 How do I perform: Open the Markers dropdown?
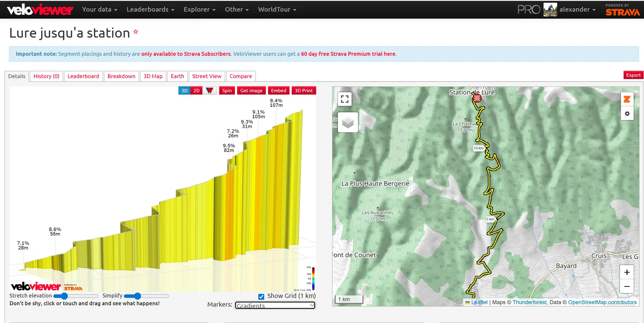275,305
